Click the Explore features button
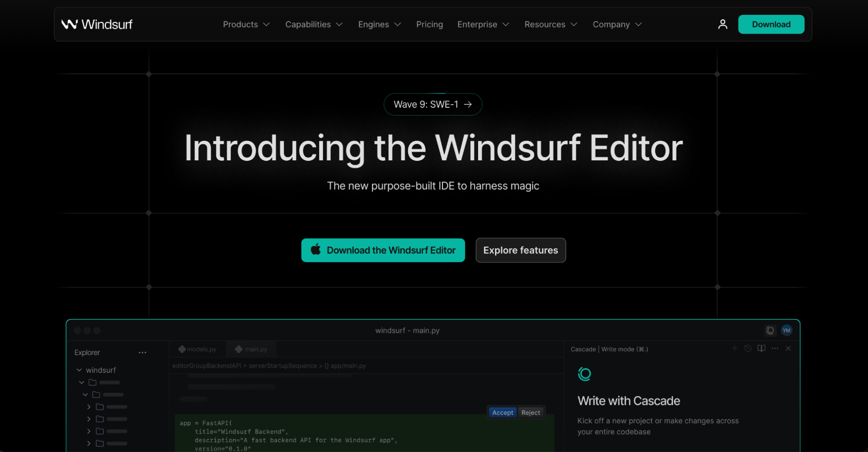Screen dimensions: 868x452 (x=521, y=250)
